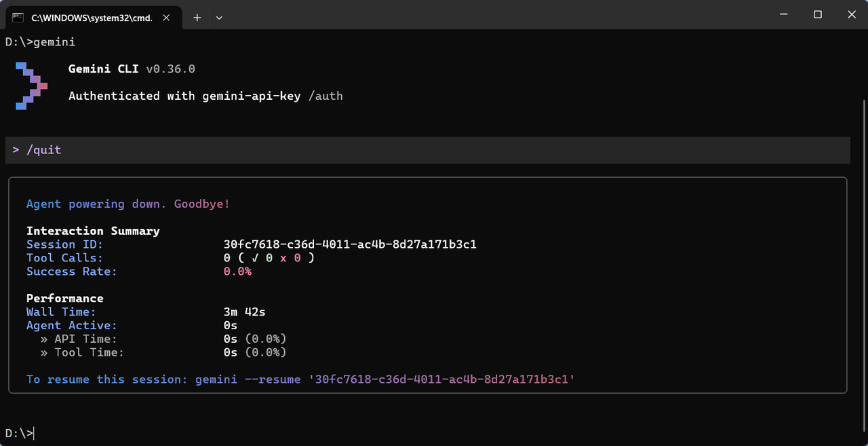868x446 pixels.
Task: Expand the new tab profile dropdown
Action: tap(218, 18)
